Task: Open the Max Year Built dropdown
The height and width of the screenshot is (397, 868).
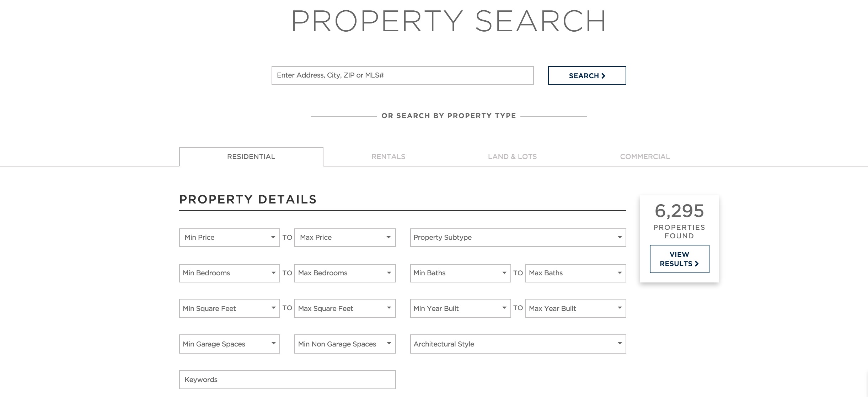Action: click(575, 308)
